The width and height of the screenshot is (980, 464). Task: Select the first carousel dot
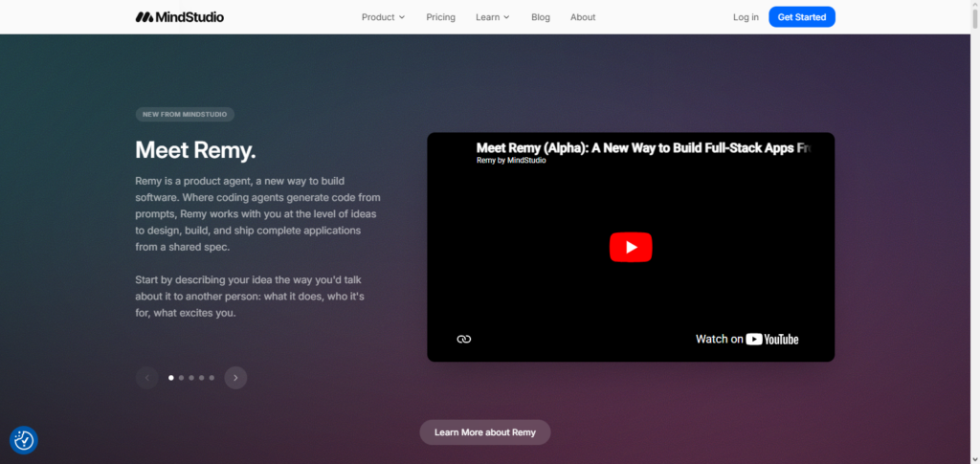(171, 378)
